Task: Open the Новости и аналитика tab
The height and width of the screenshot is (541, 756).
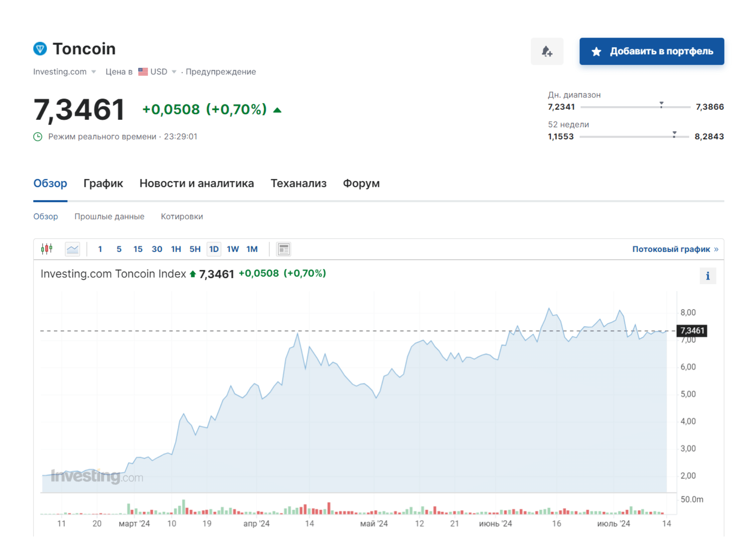Action: coord(197,183)
